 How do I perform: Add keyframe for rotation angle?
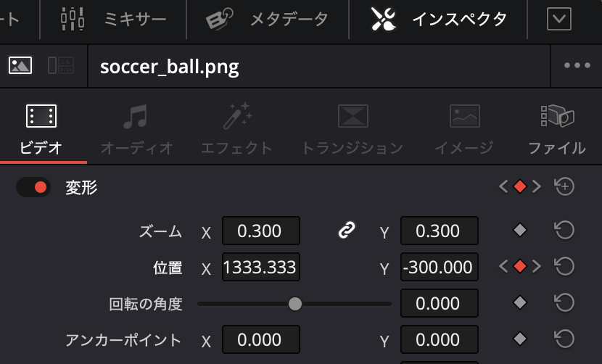pos(519,303)
